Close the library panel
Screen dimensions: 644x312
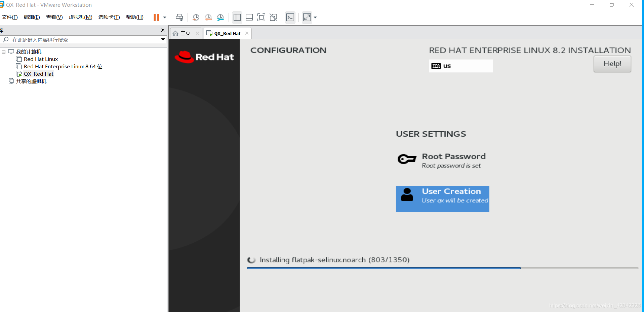click(163, 30)
